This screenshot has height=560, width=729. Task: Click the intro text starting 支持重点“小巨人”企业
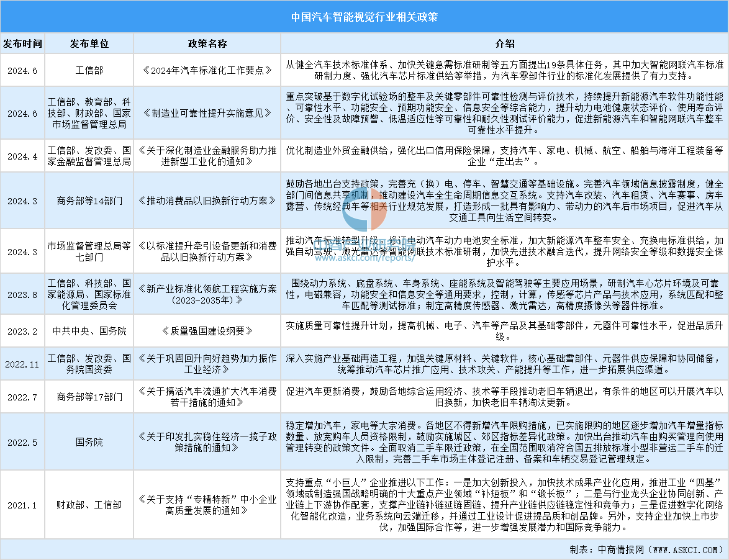pos(505,505)
